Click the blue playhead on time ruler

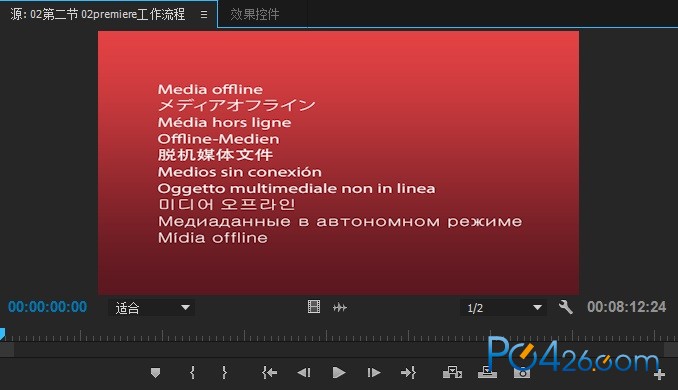[2, 334]
